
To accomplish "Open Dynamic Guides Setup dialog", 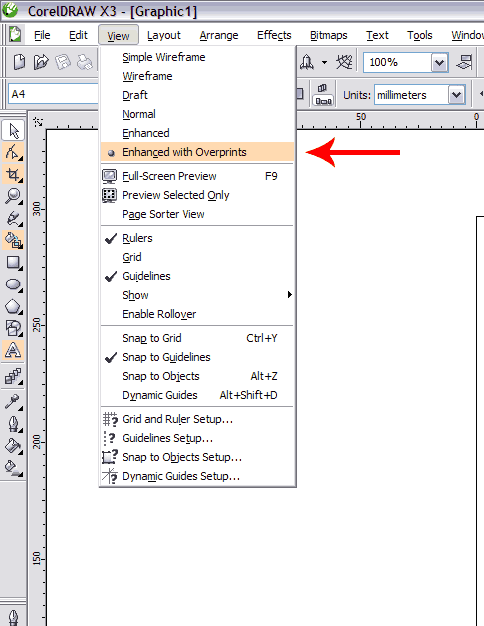I will click(x=197, y=476).
